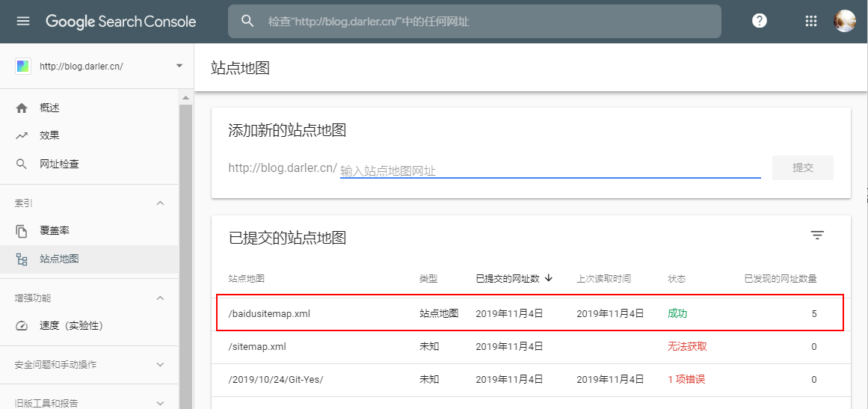Image resolution: width=868 pixels, height=409 pixels.
Task: Expand the 旧版工具和报告 section
Action: [x=161, y=404]
